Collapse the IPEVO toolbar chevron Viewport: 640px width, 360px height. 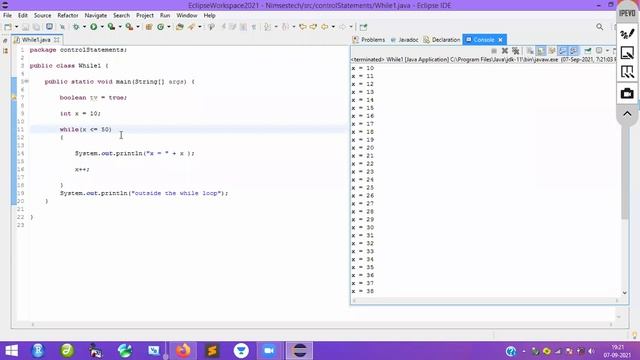click(627, 114)
